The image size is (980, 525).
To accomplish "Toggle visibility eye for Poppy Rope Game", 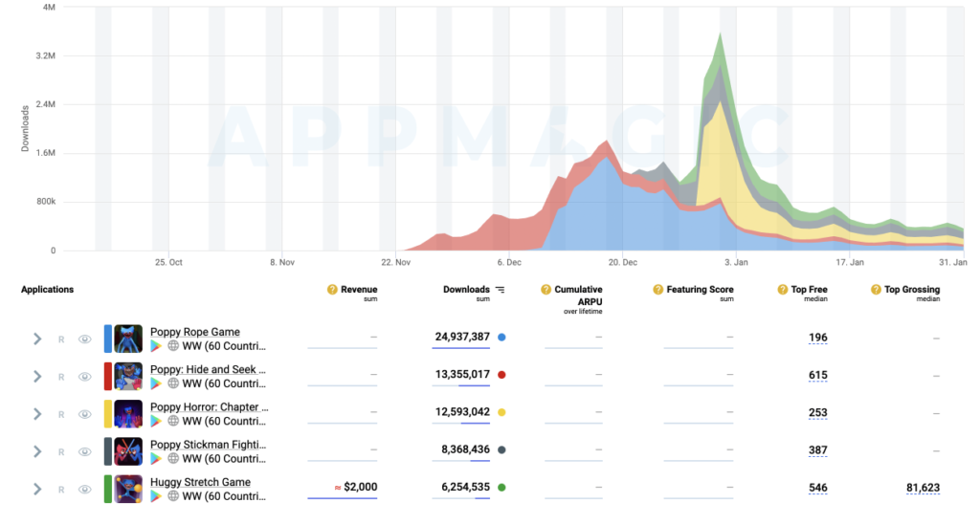I will 85,339.
